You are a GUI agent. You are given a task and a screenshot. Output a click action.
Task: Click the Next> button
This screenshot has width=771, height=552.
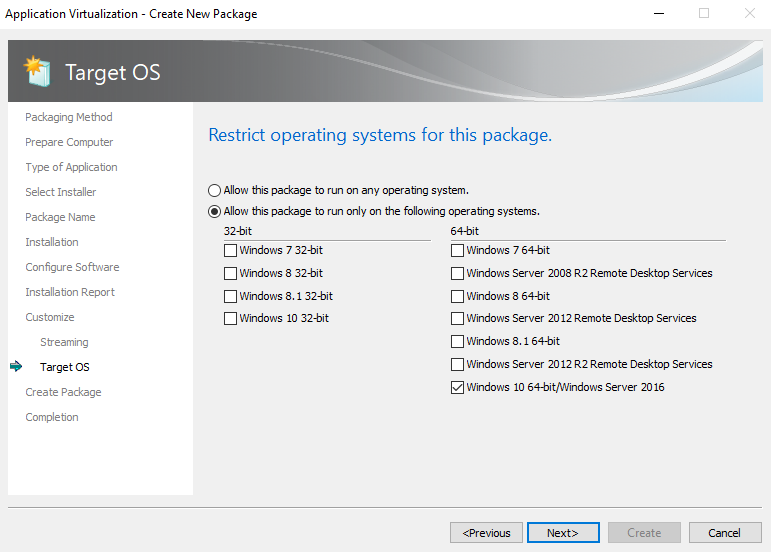coord(563,533)
